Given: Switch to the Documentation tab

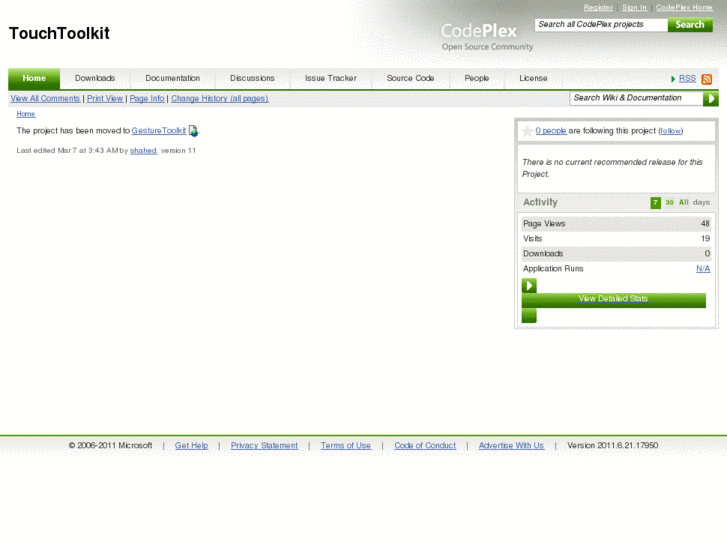Looking at the screenshot, I should point(172,78).
